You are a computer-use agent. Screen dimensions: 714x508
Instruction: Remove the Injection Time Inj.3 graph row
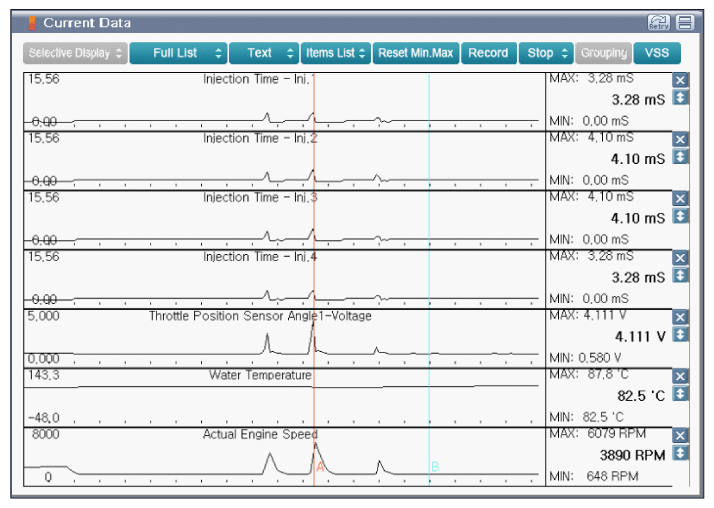pyautogui.click(x=680, y=199)
